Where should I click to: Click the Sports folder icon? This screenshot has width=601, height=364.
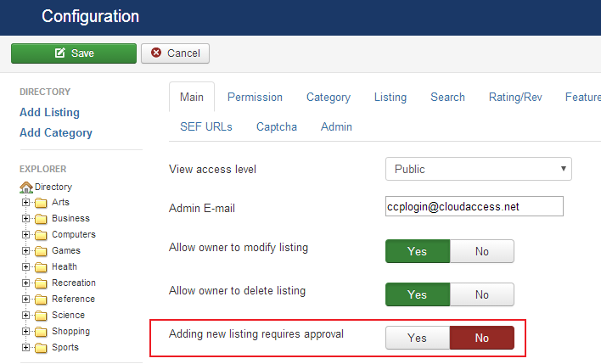[41, 348]
